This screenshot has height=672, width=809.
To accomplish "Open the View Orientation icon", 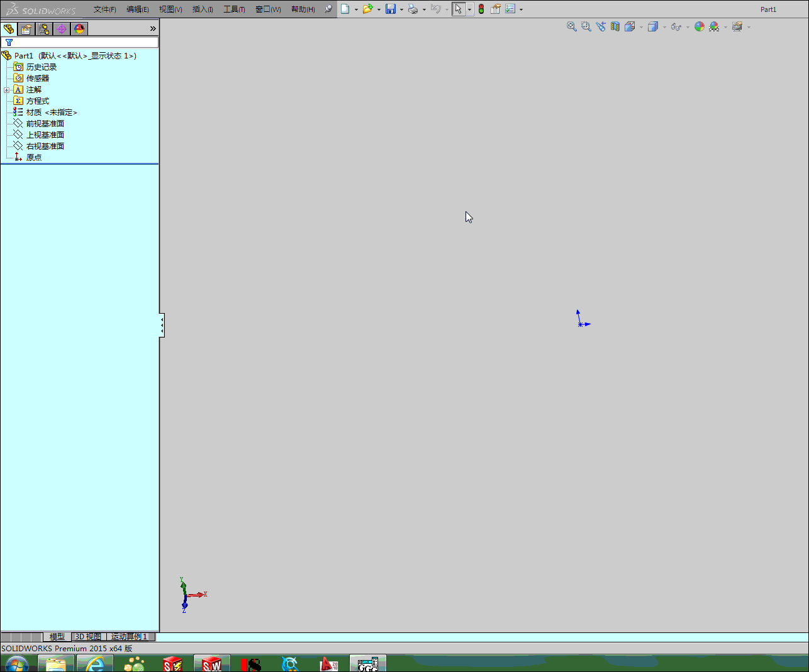I will (x=630, y=27).
